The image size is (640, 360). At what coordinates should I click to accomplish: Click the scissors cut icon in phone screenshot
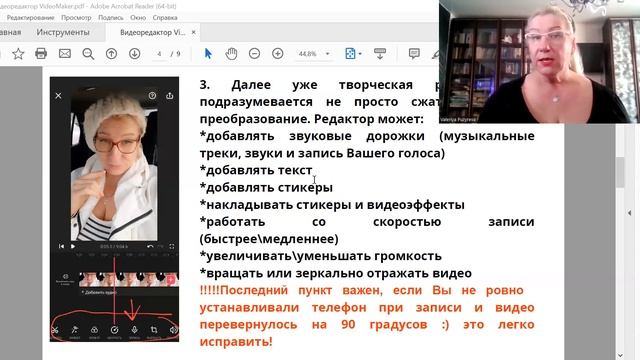pyautogui.click(x=55, y=330)
